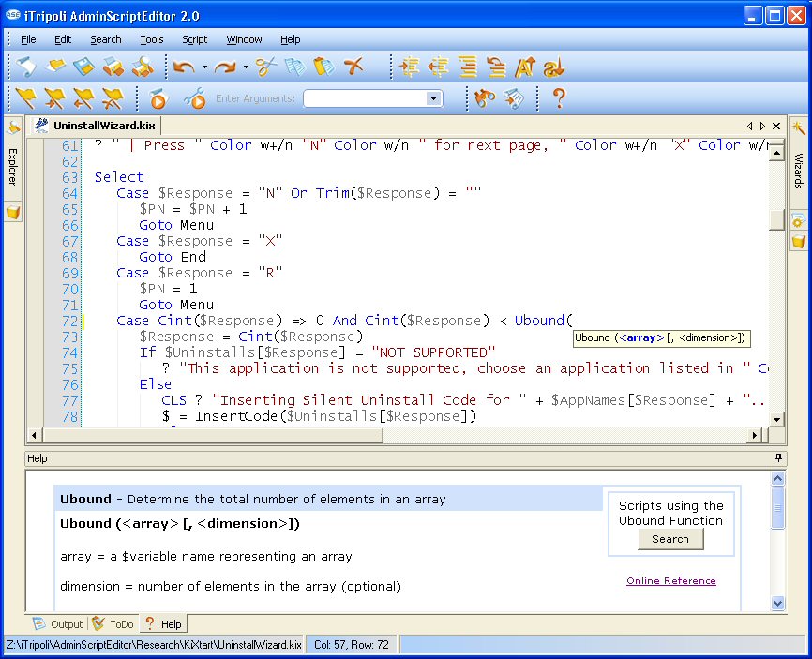Toggle the Help panel pin

click(778, 457)
